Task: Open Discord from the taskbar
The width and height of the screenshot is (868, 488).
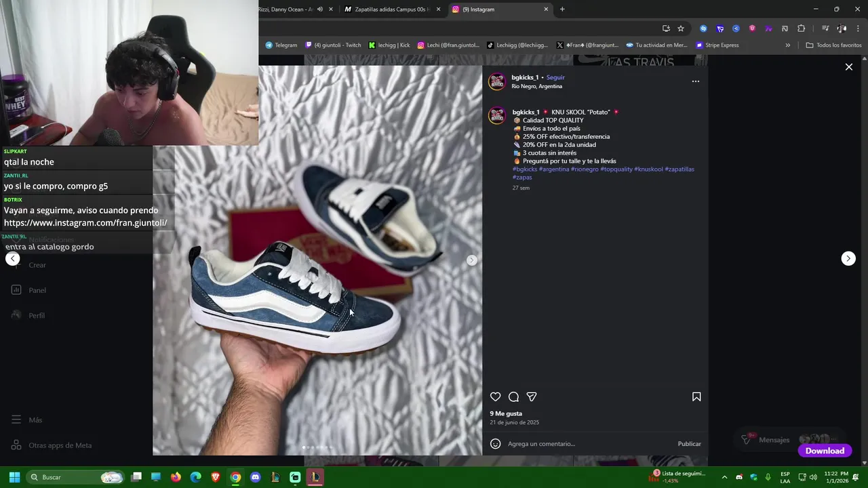Action: pos(255,477)
